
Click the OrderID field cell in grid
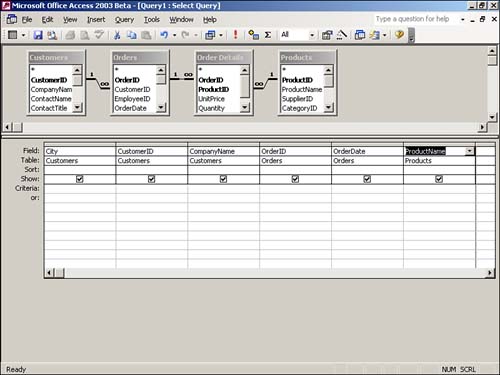295,151
